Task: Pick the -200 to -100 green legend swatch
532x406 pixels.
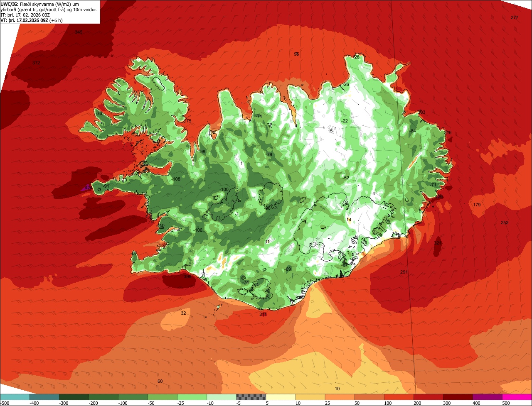Action: pos(103,397)
